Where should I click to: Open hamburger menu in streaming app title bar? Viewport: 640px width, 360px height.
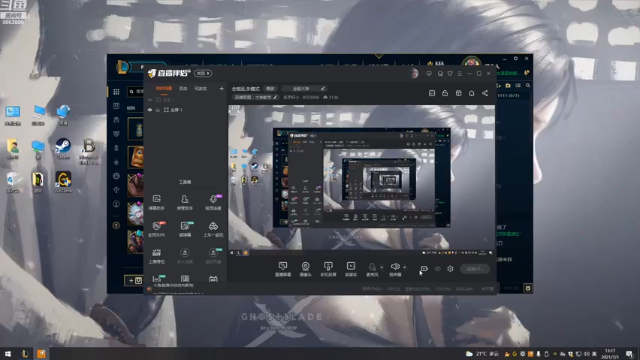[x=460, y=73]
